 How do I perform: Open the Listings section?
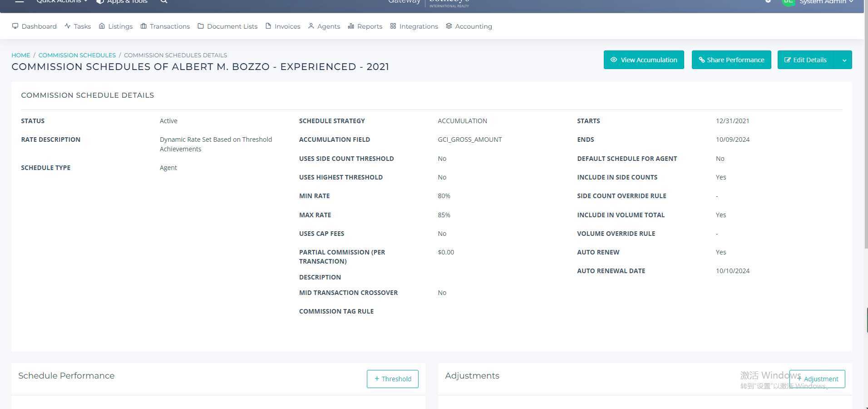(116, 26)
